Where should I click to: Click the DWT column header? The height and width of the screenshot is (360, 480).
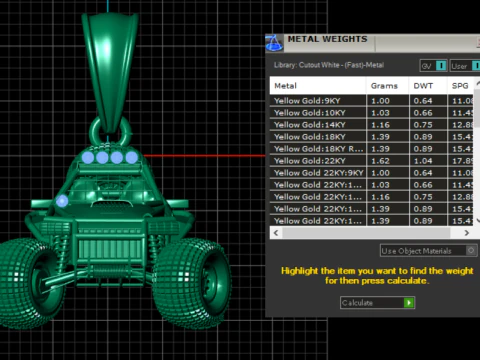[x=428, y=86]
